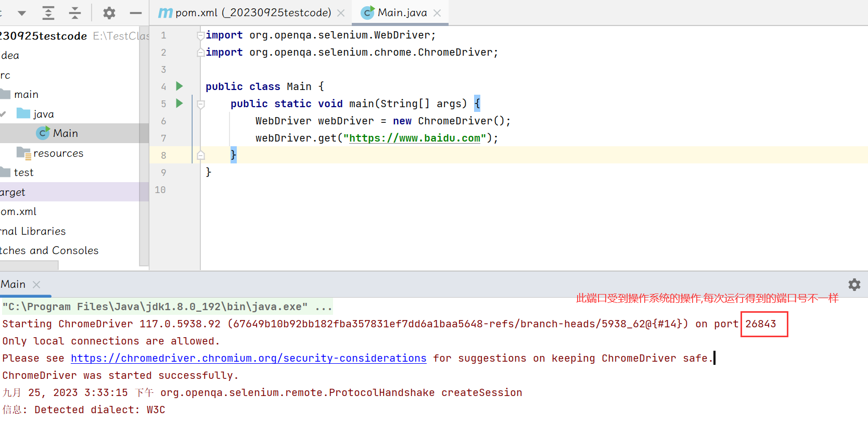Viewport: 868px width, 421px height.
Task: Close the pom.xml editor tab
Action: click(341, 13)
